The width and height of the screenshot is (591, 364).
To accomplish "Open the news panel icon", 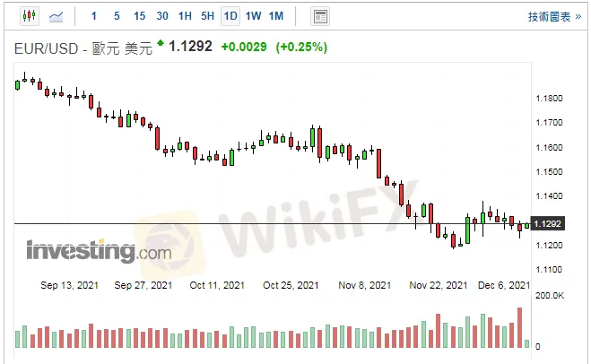I will (319, 16).
